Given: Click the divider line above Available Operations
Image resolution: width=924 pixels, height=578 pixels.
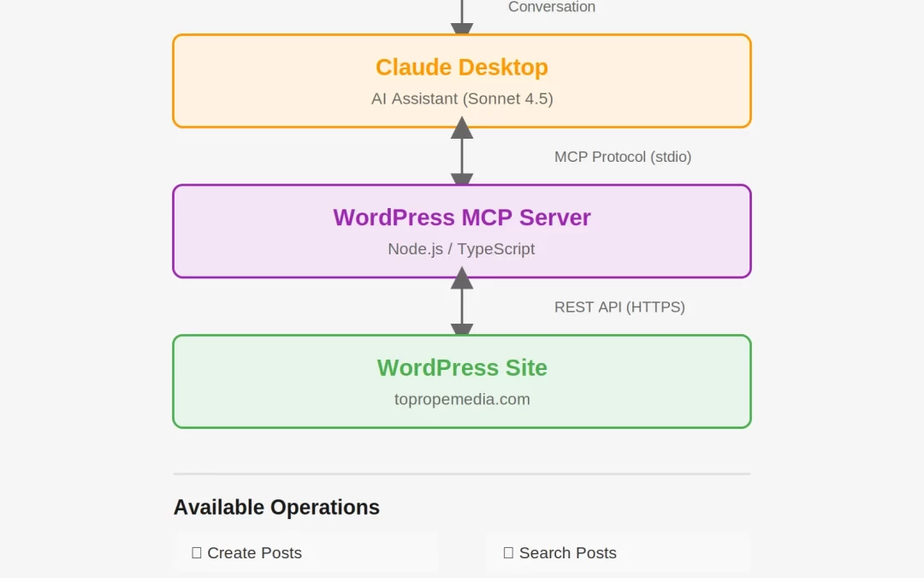Looking at the screenshot, I should click(462, 472).
